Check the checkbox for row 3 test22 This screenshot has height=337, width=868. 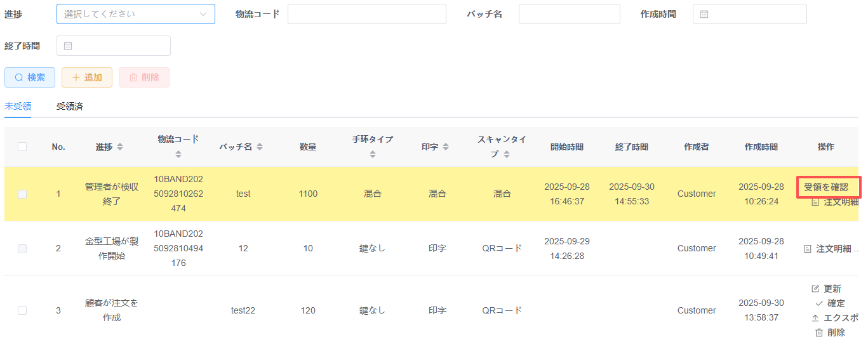[x=22, y=310]
